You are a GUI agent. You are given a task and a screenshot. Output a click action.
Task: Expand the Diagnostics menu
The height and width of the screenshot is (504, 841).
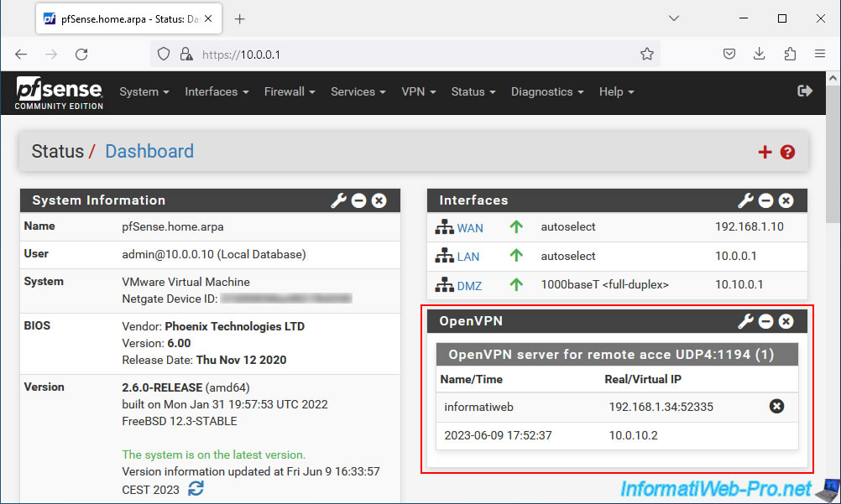coord(547,91)
